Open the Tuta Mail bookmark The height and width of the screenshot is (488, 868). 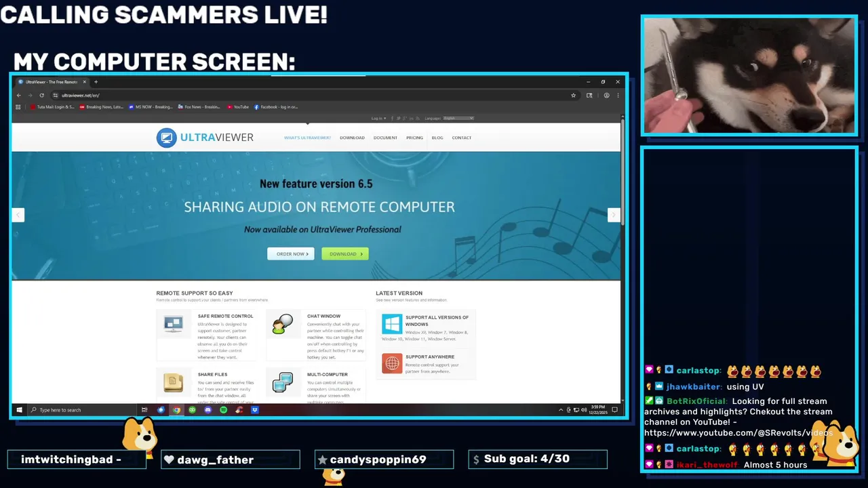coord(52,106)
